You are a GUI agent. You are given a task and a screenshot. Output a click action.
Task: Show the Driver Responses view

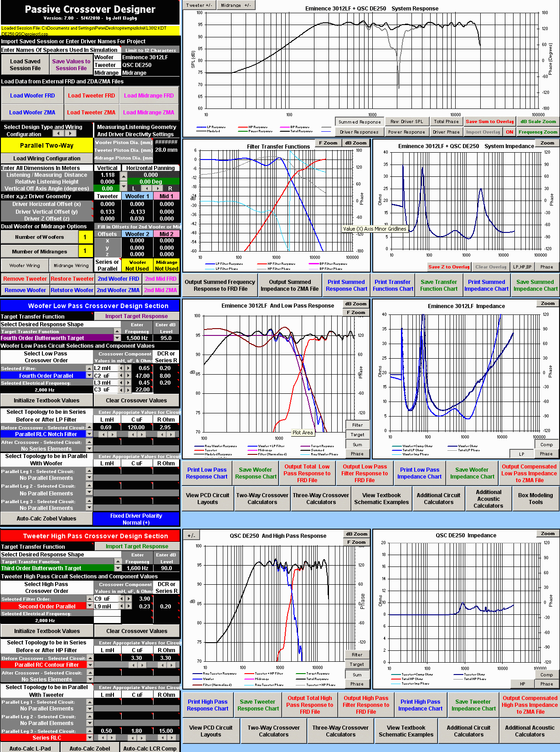click(x=359, y=132)
